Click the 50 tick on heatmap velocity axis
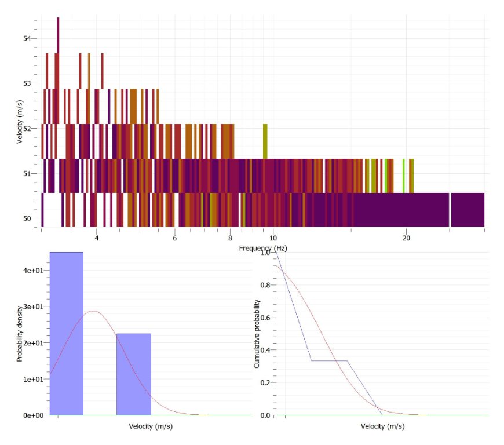Screen dimensions: 504x445 click(28, 218)
